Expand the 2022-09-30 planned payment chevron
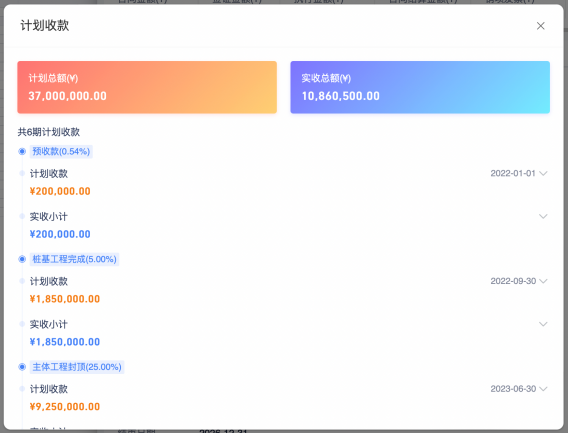The height and width of the screenshot is (433, 568). 543,281
